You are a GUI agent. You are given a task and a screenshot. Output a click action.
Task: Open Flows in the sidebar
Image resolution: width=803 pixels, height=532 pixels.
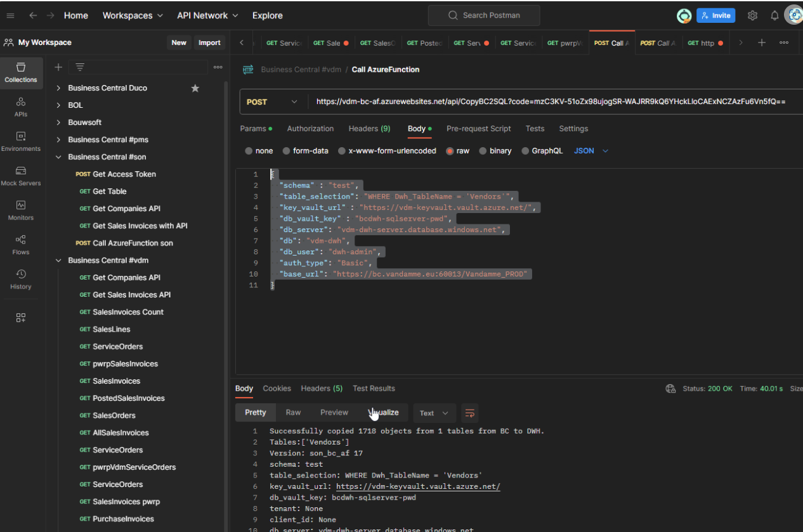[x=21, y=245]
